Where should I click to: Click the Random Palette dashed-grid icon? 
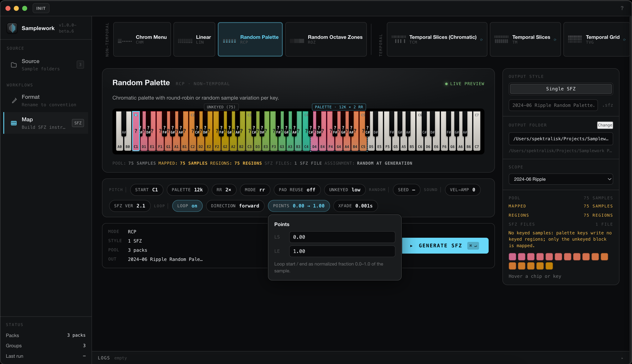(229, 41)
